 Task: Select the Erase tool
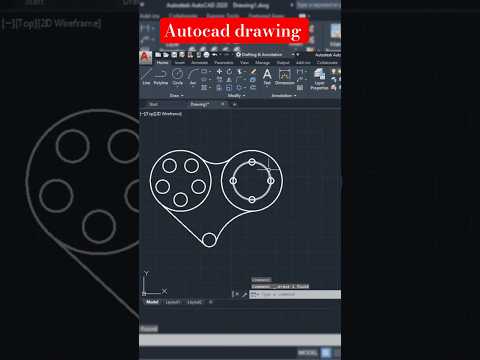(253, 72)
